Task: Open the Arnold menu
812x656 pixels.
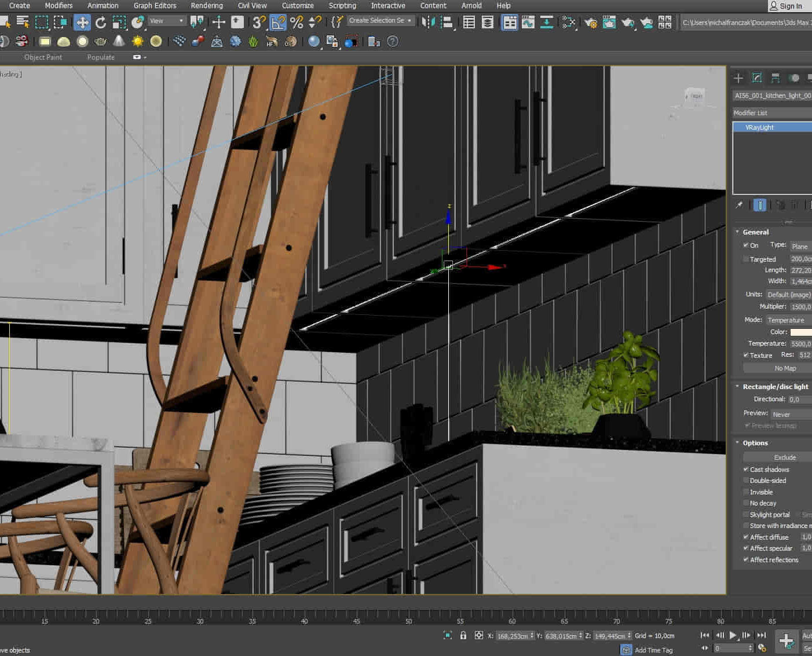Action: click(x=471, y=5)
